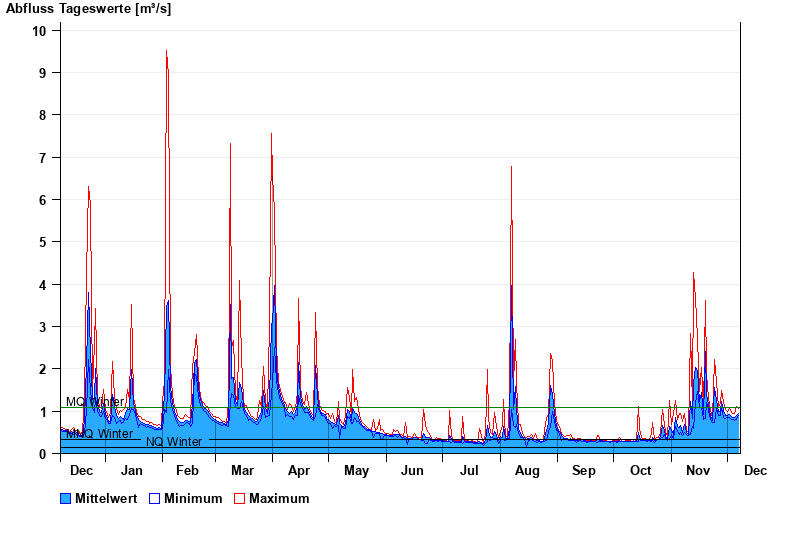This screenshot has width=800, height=550.
Task: Click the Aug month label
Action: coord(527,470)
